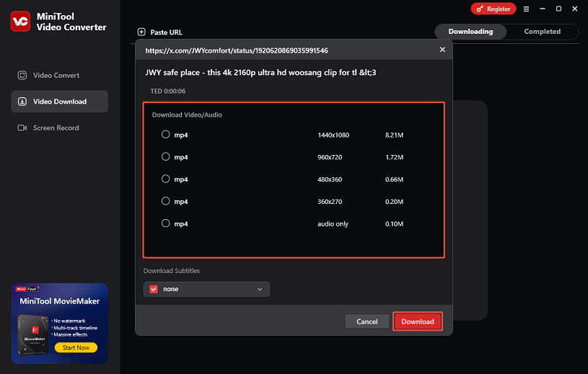The width and height of the screenshot is (588, 374).
Task: Click the Download Video/Audio heading
Action: coord(187,115)
